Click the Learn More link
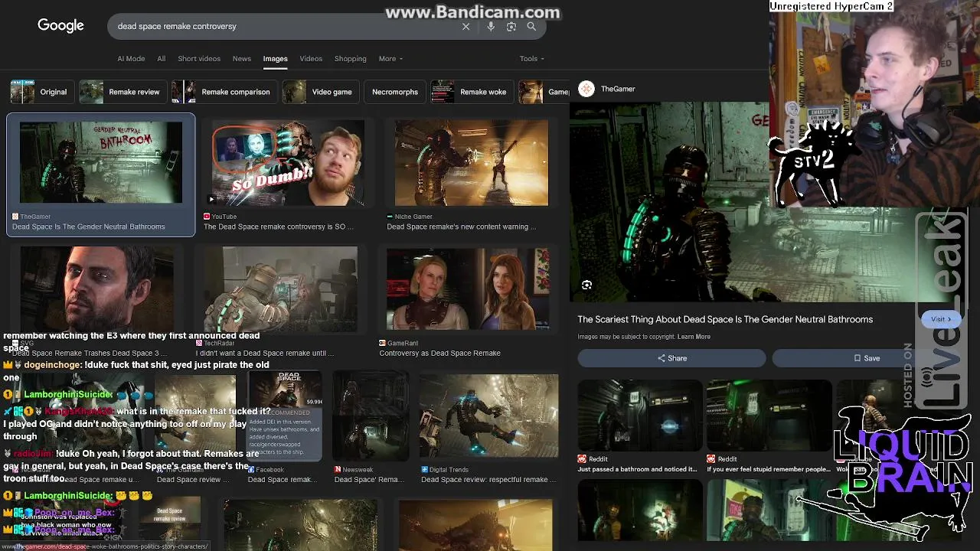Viewport: 980px width, 551px height. (x=694, y=337)
